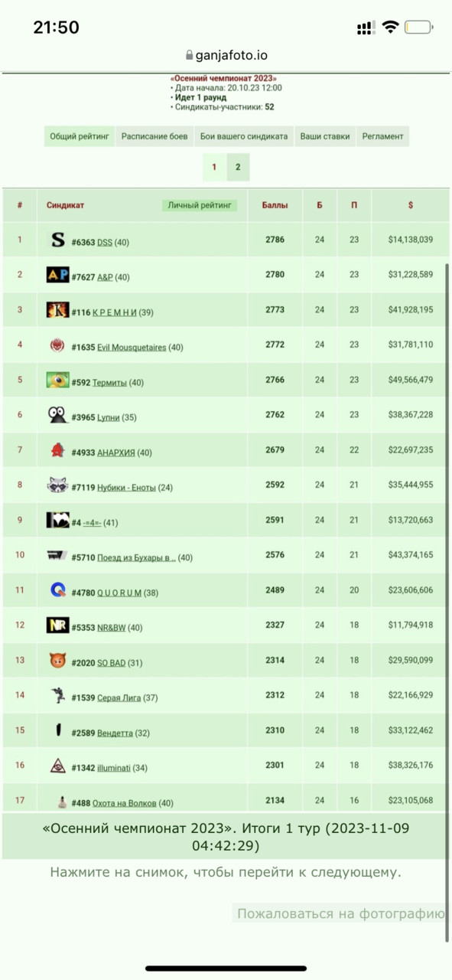Screen dimensions: 452x980
Task: Open the Охота на Волков syndicate link
Action: 124,803
